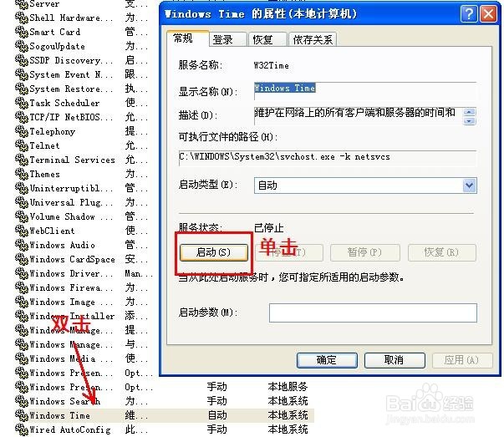Click the gear icon beside Windows Firewa... service
Viewport: 504px width, 437px height.
(x=22, y=287)
